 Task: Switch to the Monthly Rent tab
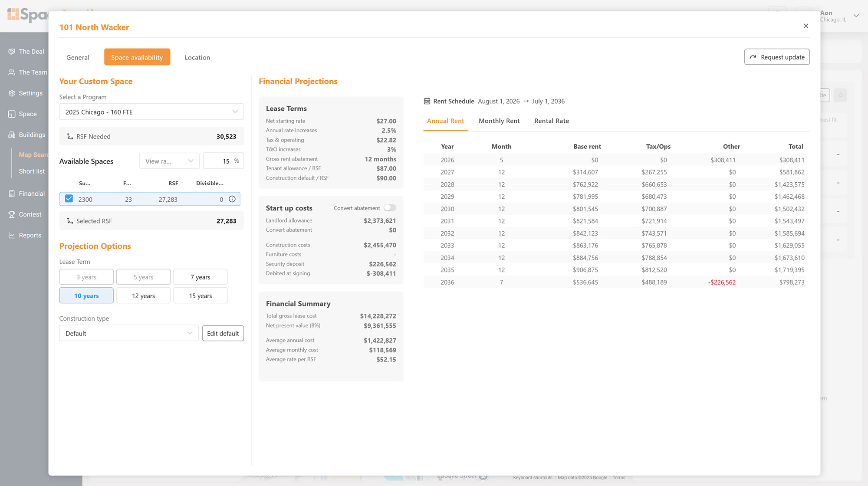tap(499, 121)
